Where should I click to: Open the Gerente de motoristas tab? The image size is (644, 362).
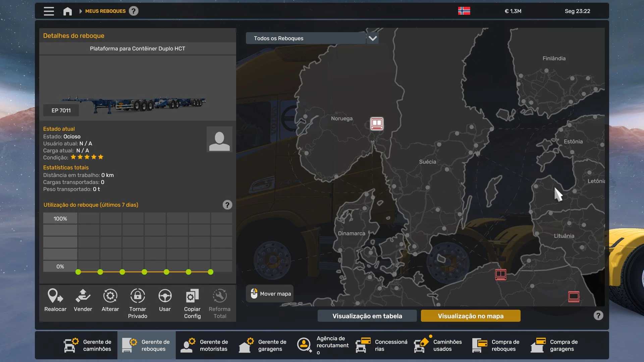(x=205, y=345)
